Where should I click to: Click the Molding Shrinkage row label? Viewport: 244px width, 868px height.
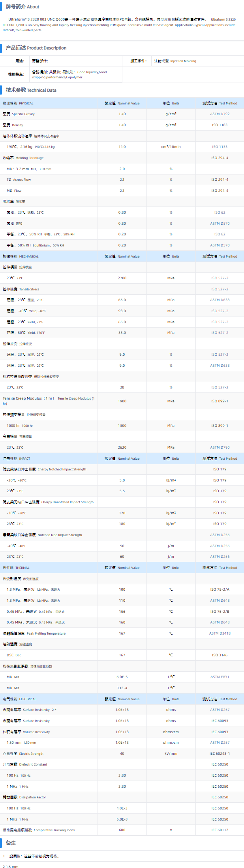pos(23,158)
